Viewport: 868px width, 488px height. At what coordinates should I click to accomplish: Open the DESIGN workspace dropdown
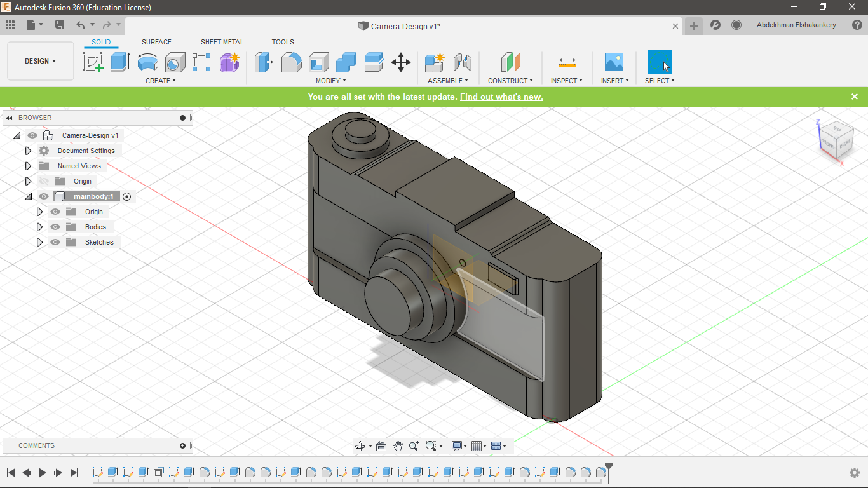[41, 61]
